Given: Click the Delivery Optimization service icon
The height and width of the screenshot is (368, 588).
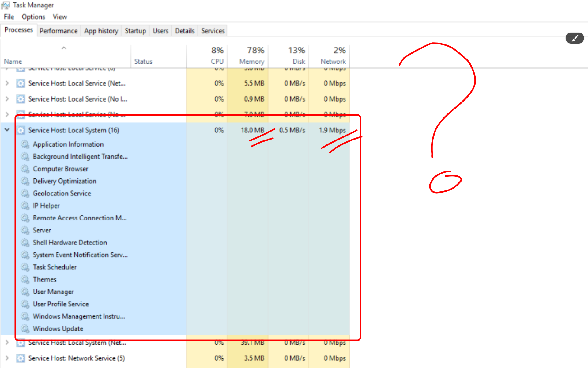Looking at the screenshot, I should [x=25, y=181].
